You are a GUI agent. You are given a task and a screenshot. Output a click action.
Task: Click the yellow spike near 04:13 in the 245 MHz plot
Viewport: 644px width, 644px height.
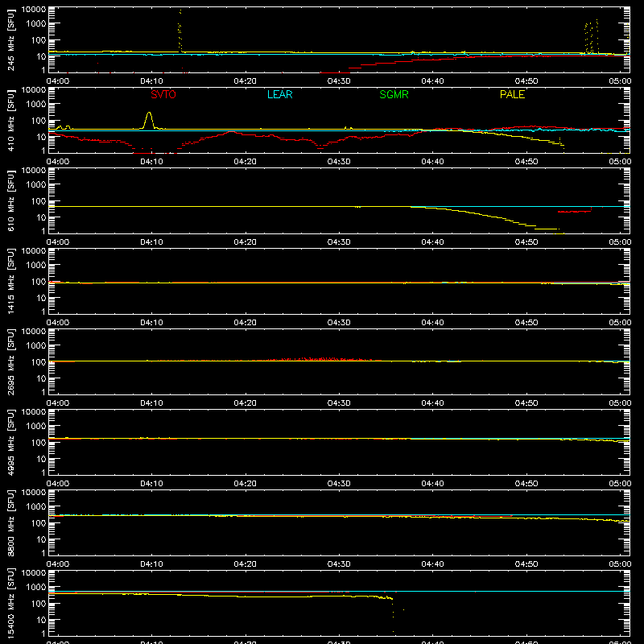click(x=180, y=31)
